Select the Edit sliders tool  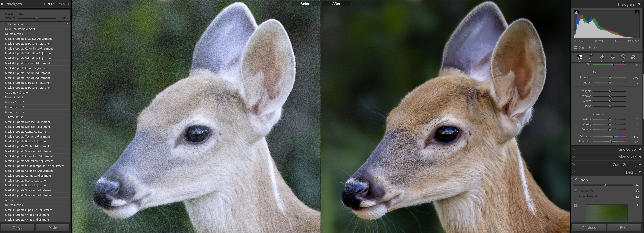point(580,57)
